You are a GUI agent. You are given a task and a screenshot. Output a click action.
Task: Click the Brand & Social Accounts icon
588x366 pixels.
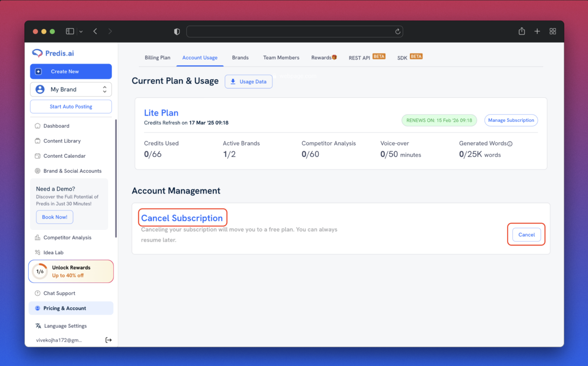click(38, 171)
